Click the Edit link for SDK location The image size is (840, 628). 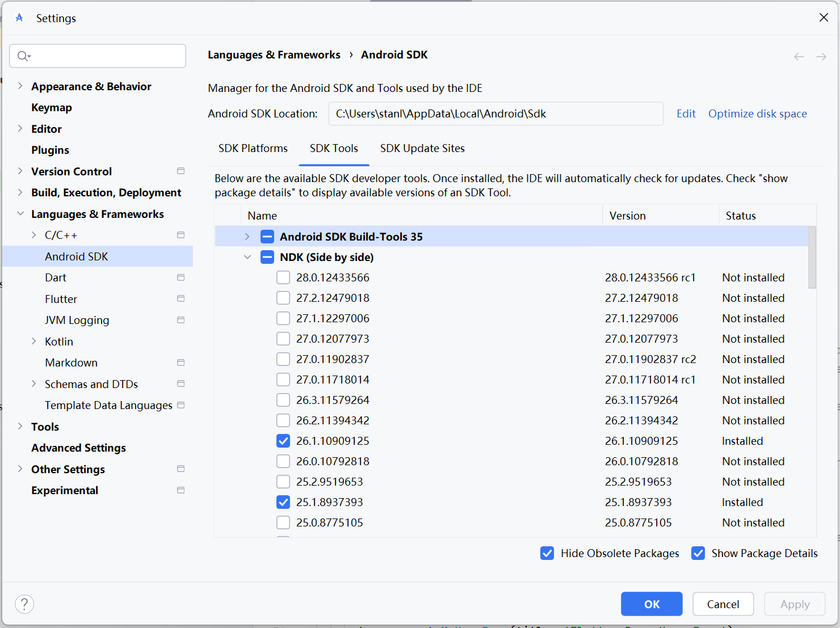[x=686, y=113]
